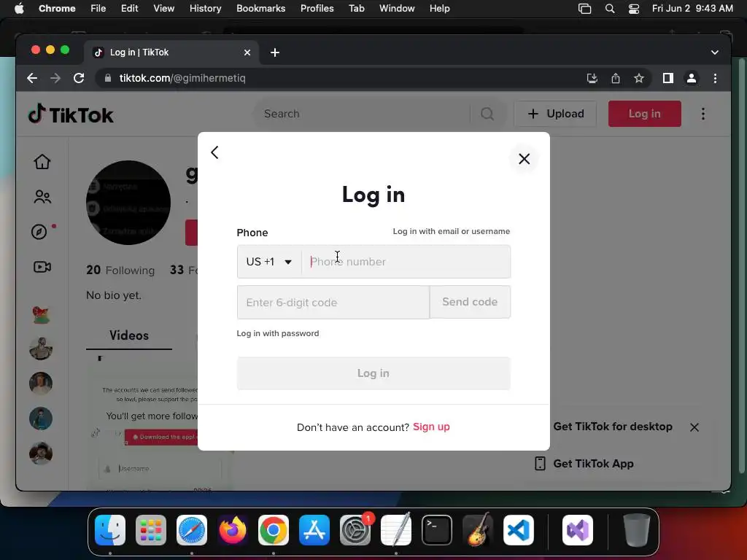Click the install app icon in address bar
The width and height of the screenshot is (747, 560).
[x=592, y=78]
